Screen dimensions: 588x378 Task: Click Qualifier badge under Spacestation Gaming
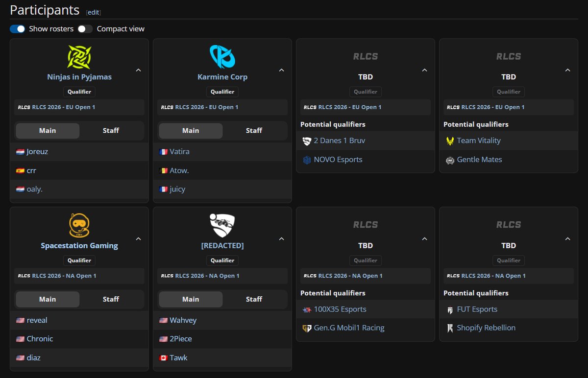tap(79, 260)
